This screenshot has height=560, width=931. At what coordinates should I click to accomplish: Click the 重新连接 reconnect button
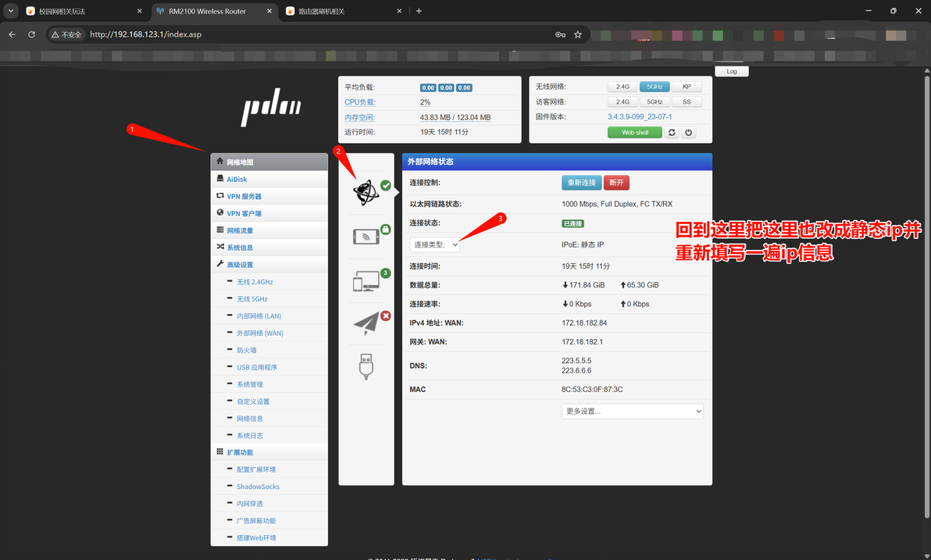coord(581,183)
